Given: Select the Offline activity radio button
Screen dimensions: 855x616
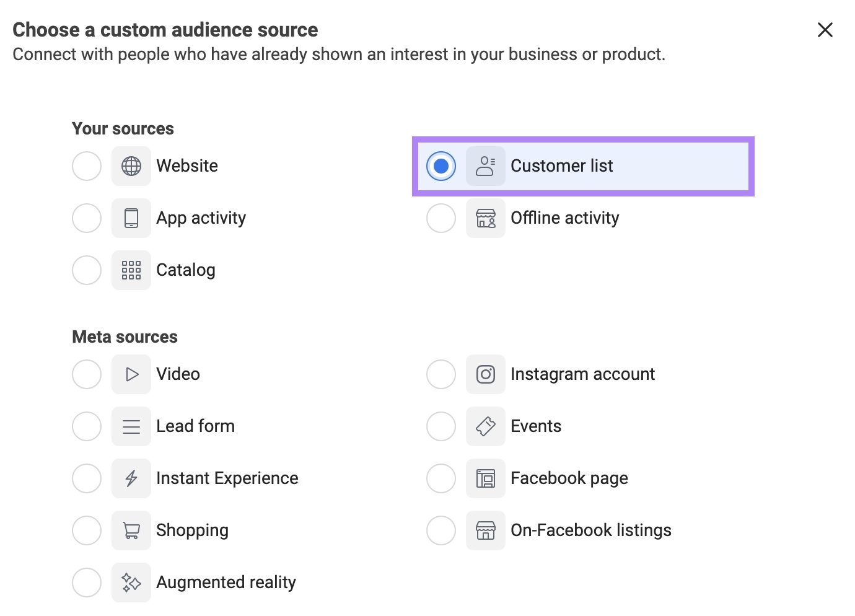Looking at the screenshot, I should pyautogui.click(x=441, y=218).
